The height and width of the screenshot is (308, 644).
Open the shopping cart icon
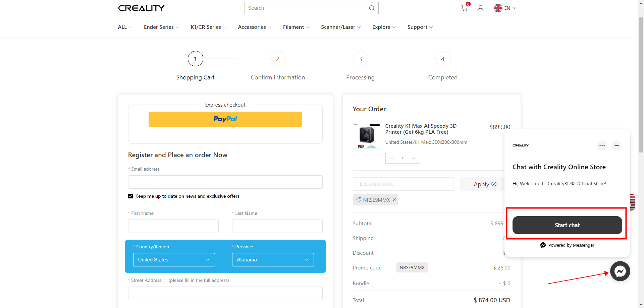[x=465, y=8]
